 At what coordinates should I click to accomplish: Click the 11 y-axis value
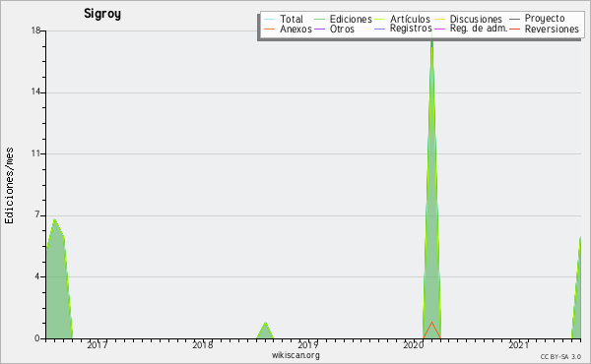pos(35,153)
